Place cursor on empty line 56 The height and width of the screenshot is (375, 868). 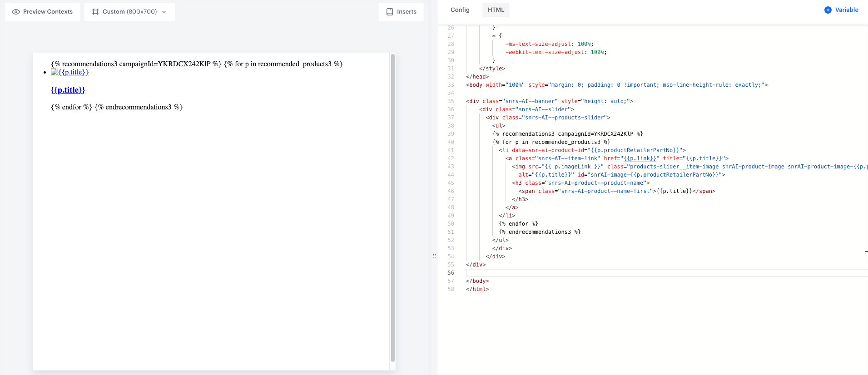click(x=636, y=273)
